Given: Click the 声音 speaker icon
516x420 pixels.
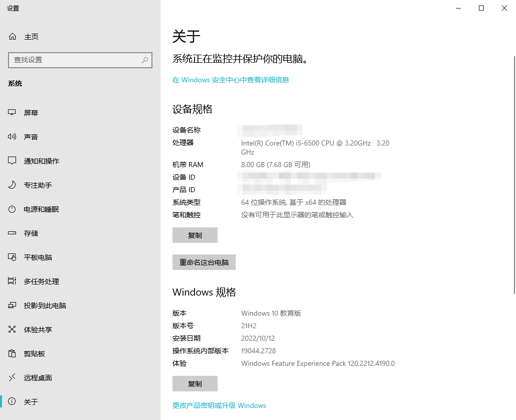Looking at the screenshot, I should point(12,136).
